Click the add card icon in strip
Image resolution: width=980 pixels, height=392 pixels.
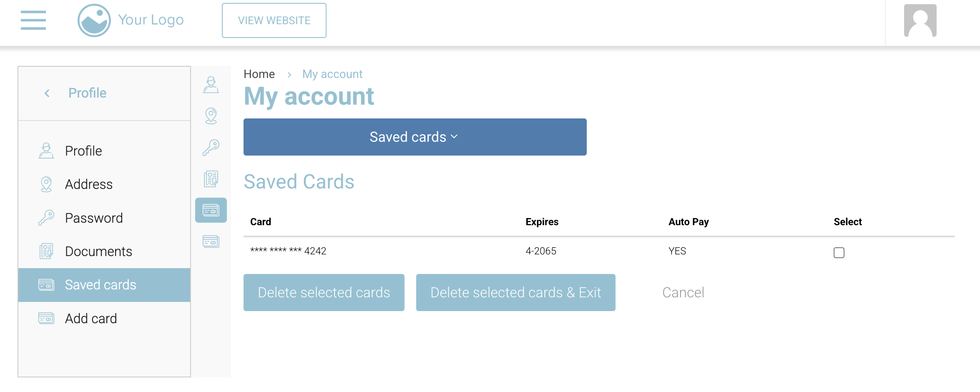point(211,241)
